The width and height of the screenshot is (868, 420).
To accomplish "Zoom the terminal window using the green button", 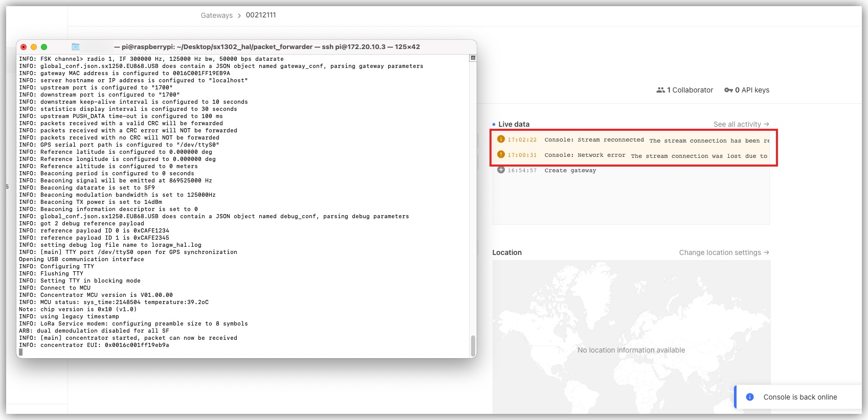I will (44, 47).
